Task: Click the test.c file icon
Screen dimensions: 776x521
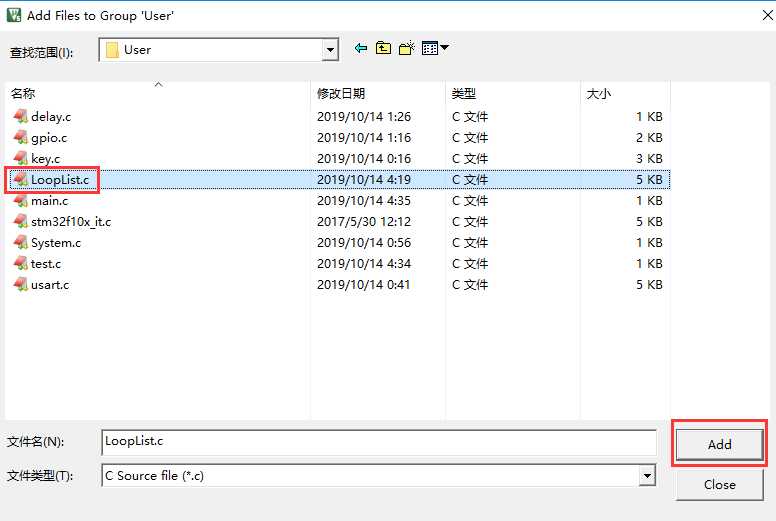Action: point(20,264)
